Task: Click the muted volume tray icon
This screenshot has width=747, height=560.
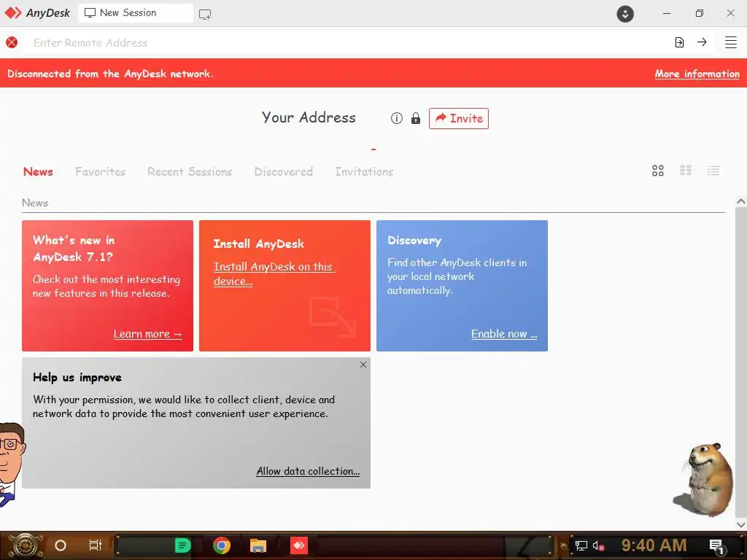Action: pos(598,545)
